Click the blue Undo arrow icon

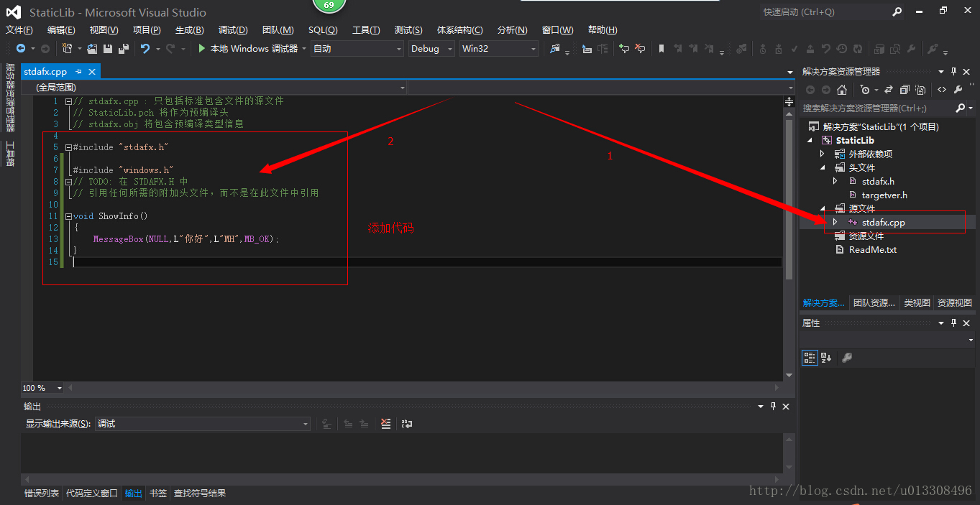145,49
